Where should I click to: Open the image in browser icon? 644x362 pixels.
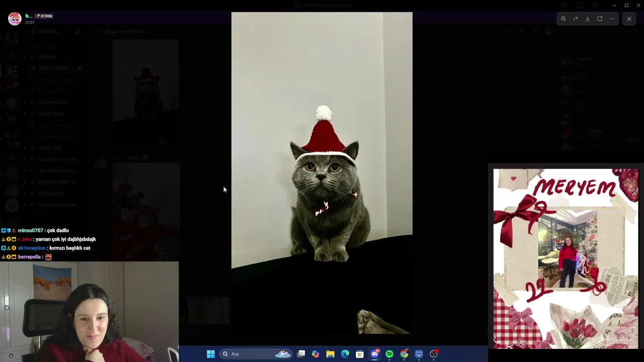600,19
